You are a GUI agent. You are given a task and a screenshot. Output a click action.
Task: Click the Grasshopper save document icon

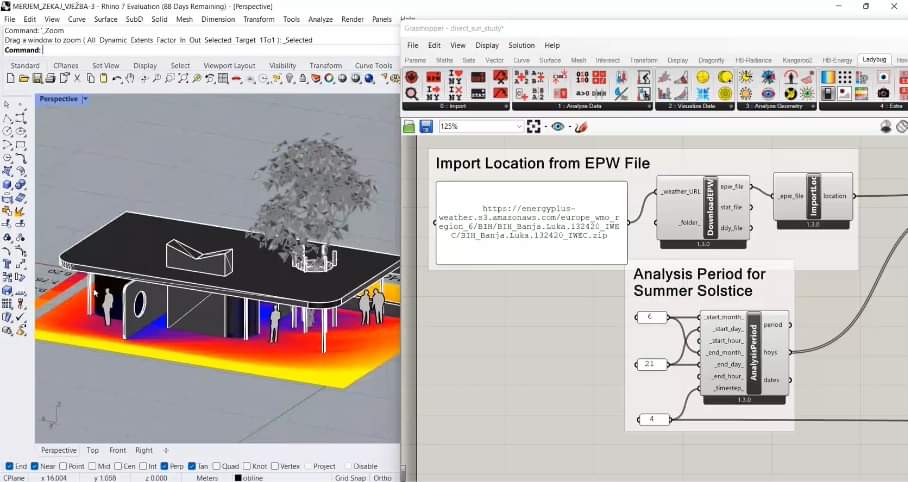(x=426, y=127)
